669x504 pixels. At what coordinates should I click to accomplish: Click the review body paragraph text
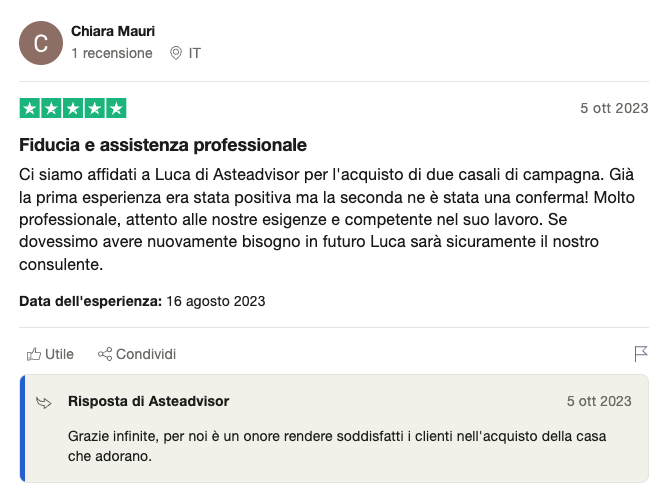(x=327, y=219)
